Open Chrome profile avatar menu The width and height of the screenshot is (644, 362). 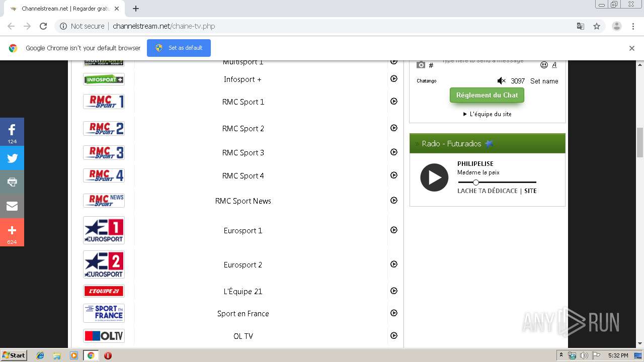[x=616, y=26]
